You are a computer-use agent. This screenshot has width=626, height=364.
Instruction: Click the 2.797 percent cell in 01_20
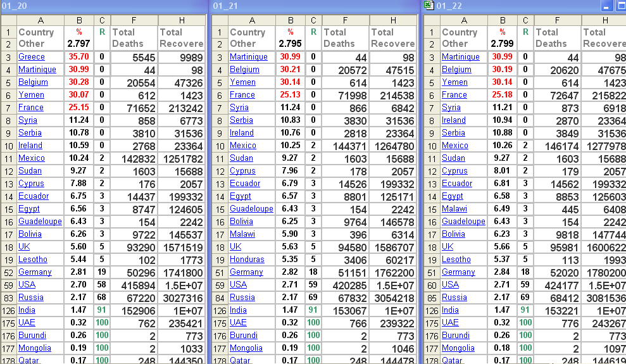click(x=78, y=44)
